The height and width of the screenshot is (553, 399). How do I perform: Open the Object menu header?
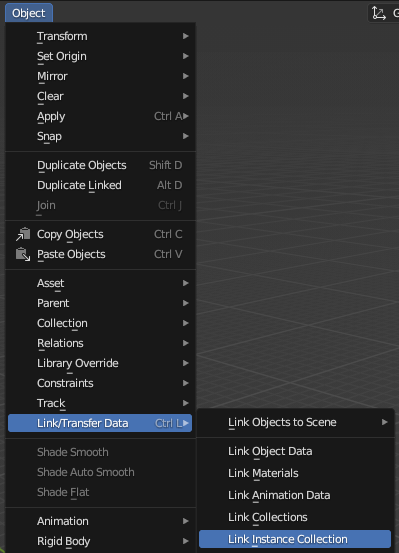(x=29, y=13)
